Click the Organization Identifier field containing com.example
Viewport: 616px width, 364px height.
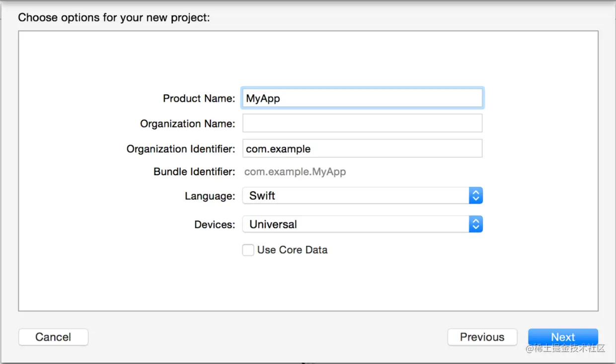tap(362, 148)
